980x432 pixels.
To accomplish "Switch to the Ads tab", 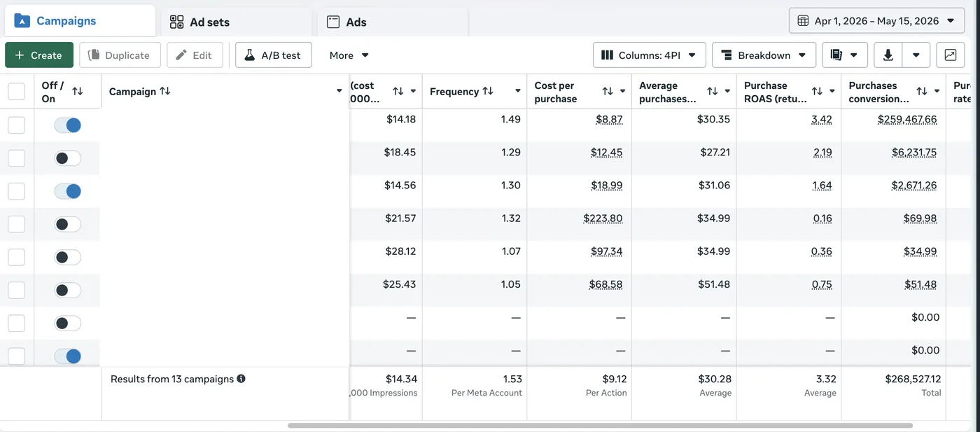I will pyautogui.click(x=392, y=22).
